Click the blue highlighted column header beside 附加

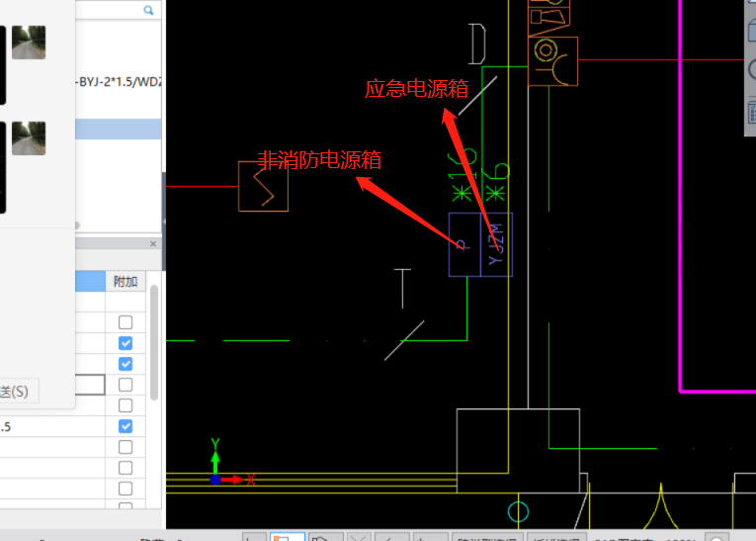pos(90,281)
